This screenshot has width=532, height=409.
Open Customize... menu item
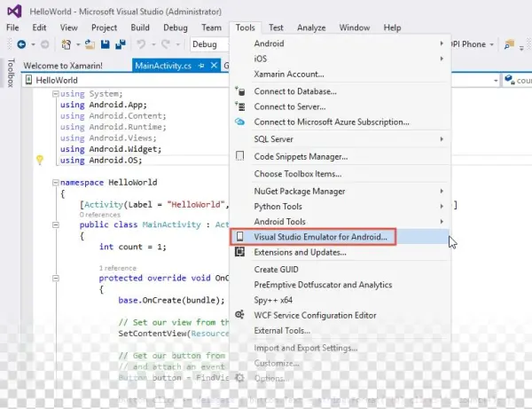coord(340,363)
